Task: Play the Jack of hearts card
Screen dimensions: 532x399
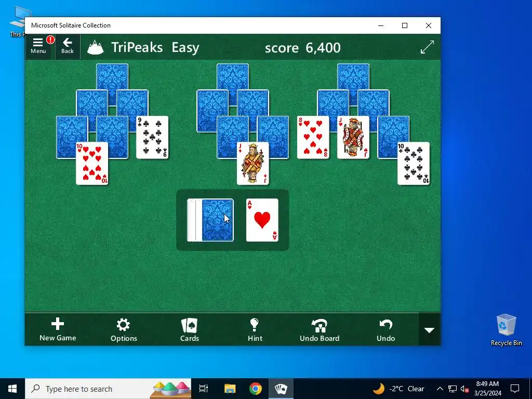Action: [353, 137]
